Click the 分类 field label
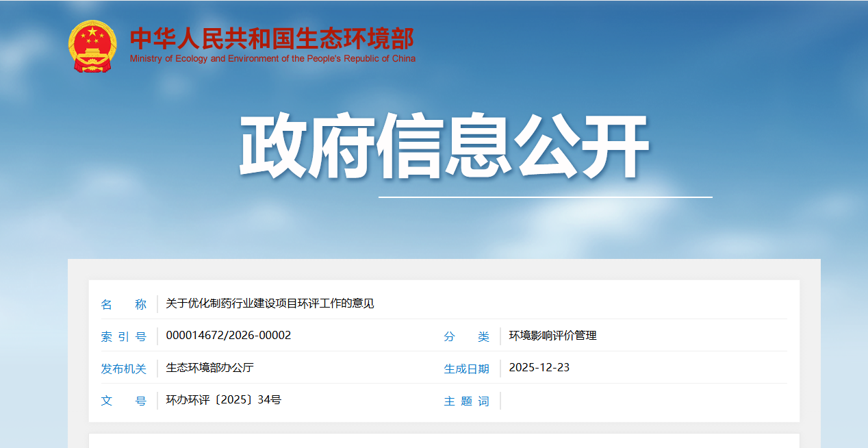Screen dimensions: 868x448 click(x=466, y=336)
